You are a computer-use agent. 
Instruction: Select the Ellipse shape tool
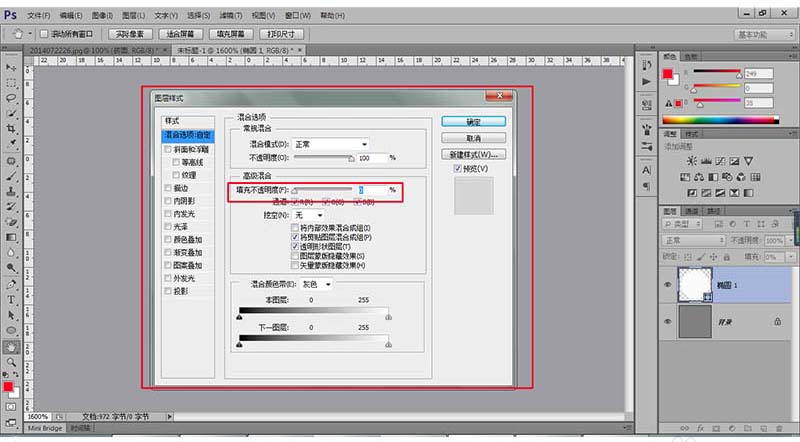(x=11, y=331)
